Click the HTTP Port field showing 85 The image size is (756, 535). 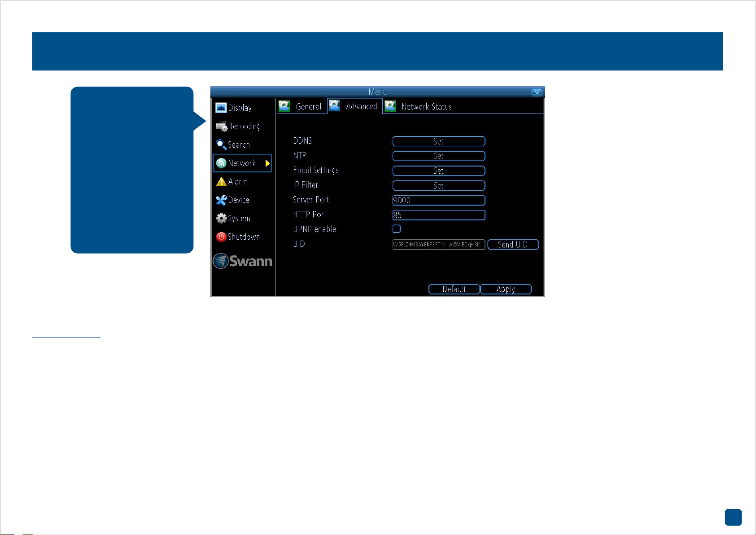coord(439,215)
